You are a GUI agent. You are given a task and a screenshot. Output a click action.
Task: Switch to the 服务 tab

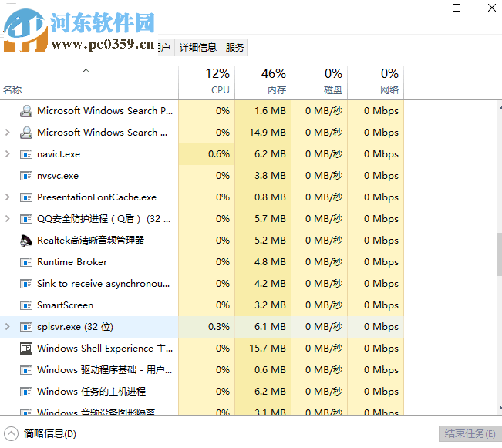pos(234,47)
